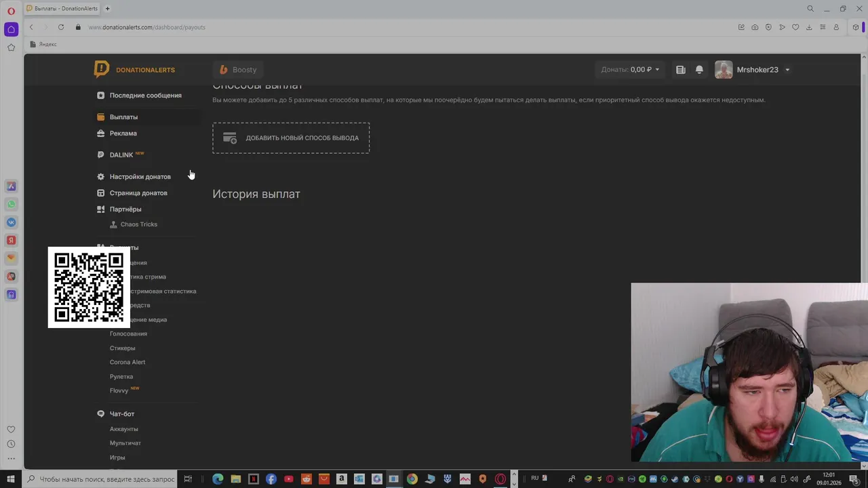Open VK in Opera sidebar

coord(11,222)
